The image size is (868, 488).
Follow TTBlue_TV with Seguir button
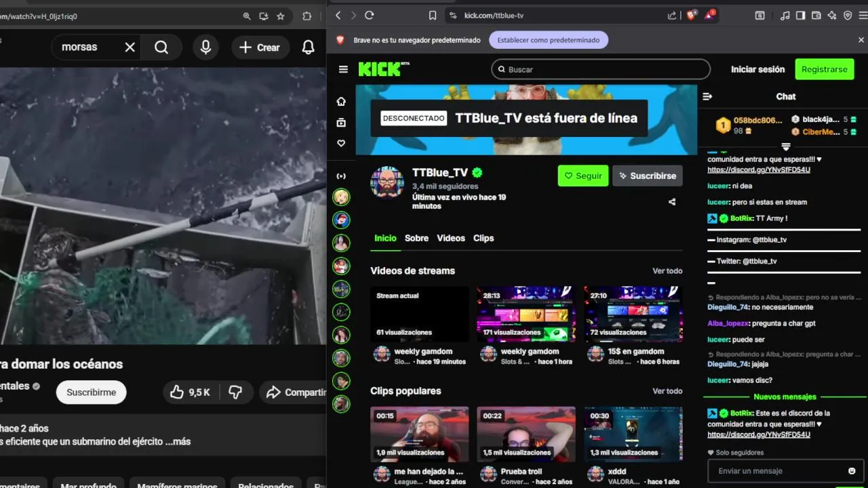(x=583, y=176)
